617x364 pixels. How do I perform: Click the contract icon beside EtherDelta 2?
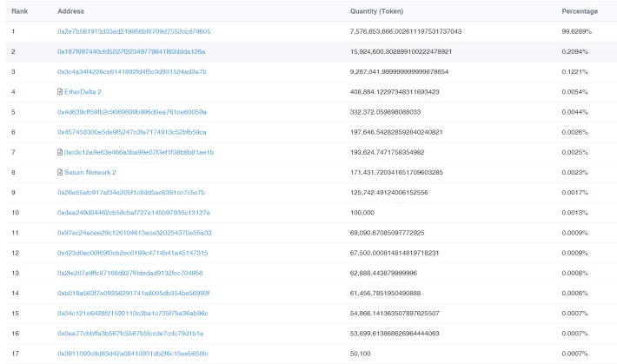(x=60, y=92)
